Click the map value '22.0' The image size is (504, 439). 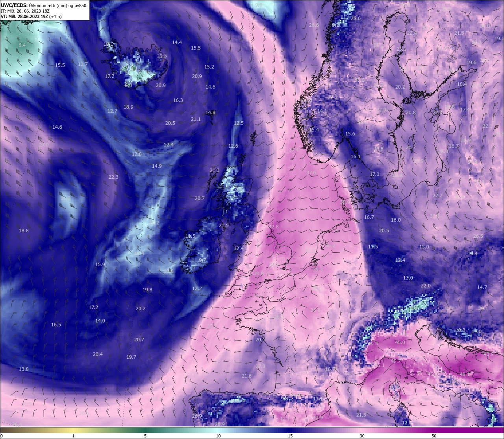coord(426,286)
